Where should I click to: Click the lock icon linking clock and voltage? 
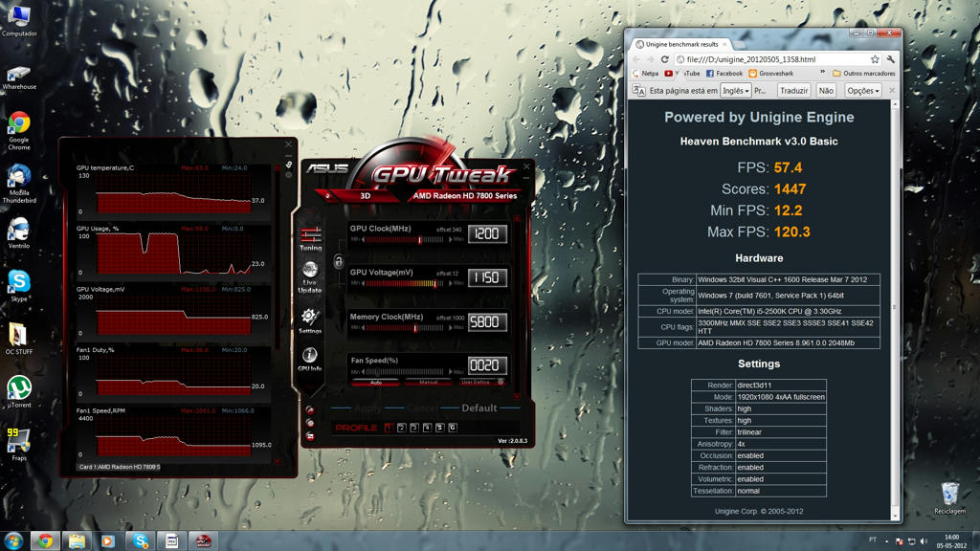[338, 260]
